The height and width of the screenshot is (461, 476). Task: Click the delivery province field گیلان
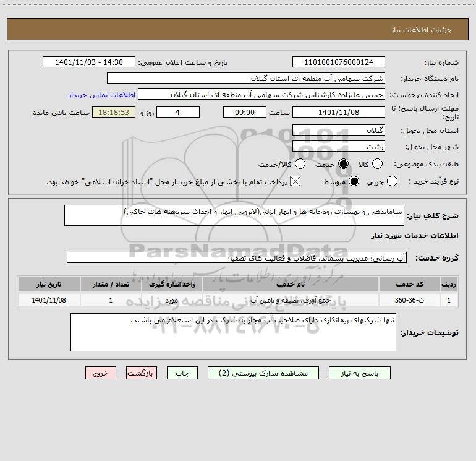(339, 130)
